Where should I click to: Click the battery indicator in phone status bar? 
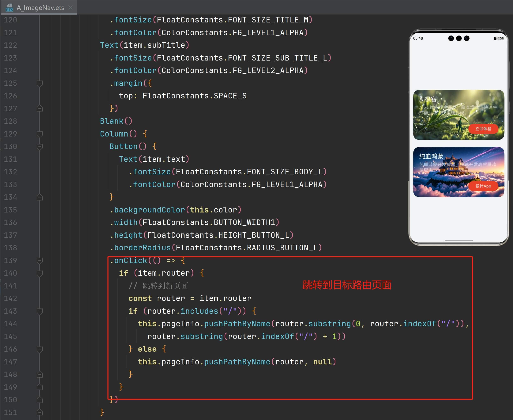pos(500,38)
